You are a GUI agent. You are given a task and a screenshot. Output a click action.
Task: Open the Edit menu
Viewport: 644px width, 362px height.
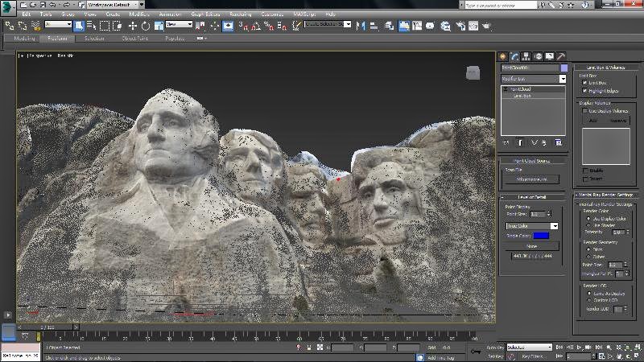point(27,14)
